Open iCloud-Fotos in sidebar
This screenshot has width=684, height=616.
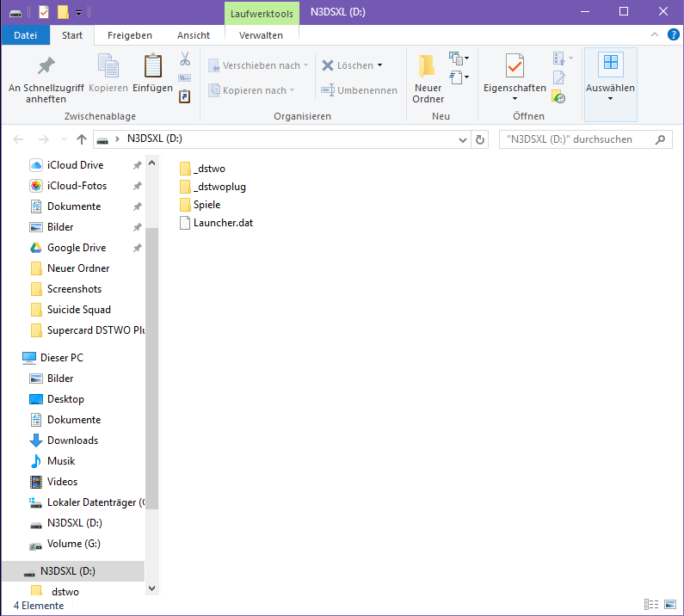pos(77,186)
